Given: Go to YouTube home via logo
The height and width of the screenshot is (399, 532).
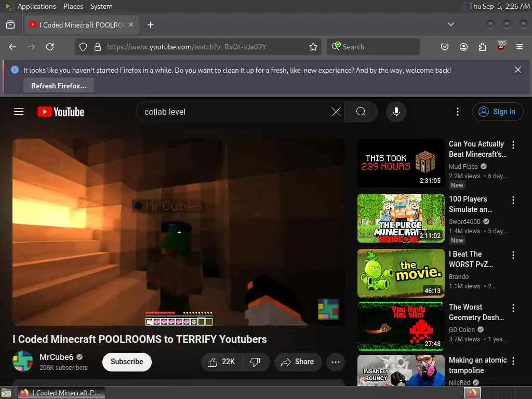Looking at the screenshot, I should tap(61, 112).
